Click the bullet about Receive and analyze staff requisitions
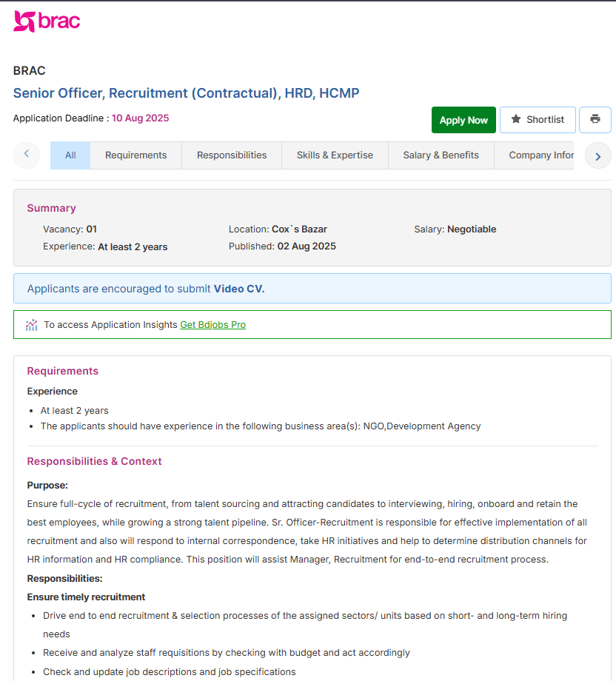This screenshot has height=681, width=616. 227,653
